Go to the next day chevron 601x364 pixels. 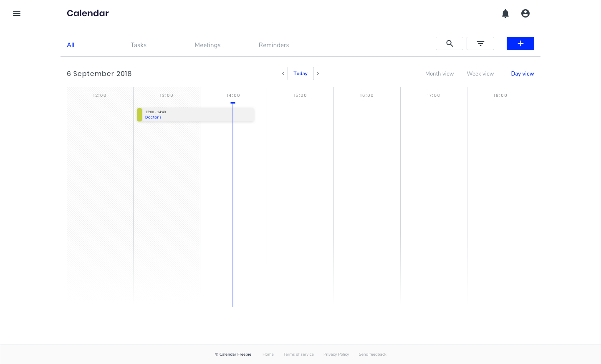(318, 73)
